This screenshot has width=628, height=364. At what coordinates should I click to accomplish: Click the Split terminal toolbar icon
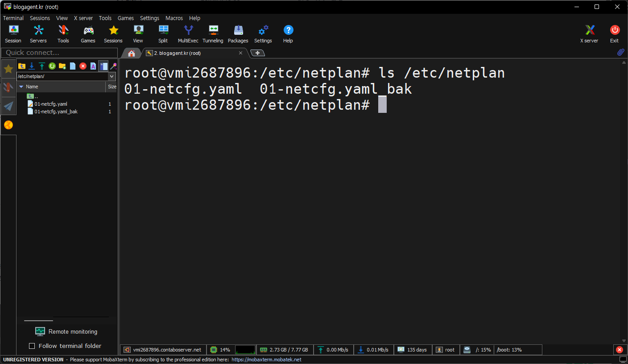tap(163, 34)
